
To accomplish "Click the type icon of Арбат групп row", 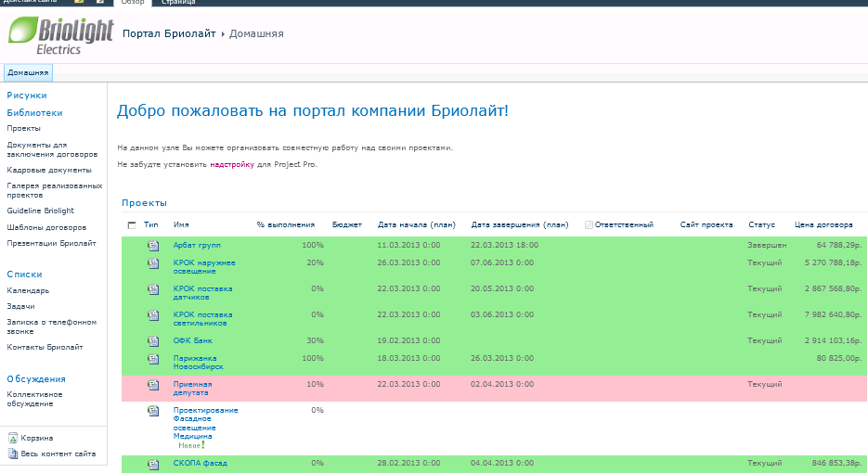I will [x=153, y=246].
